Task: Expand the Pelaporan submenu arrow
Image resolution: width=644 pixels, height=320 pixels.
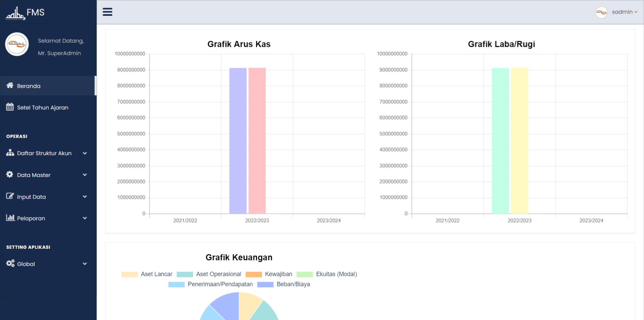Action: [x=85, y=218]
